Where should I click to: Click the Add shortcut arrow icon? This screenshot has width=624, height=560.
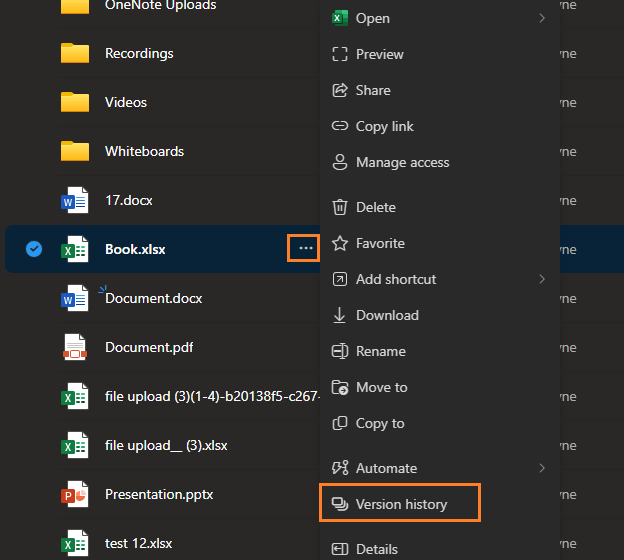[x=340, y=279]
